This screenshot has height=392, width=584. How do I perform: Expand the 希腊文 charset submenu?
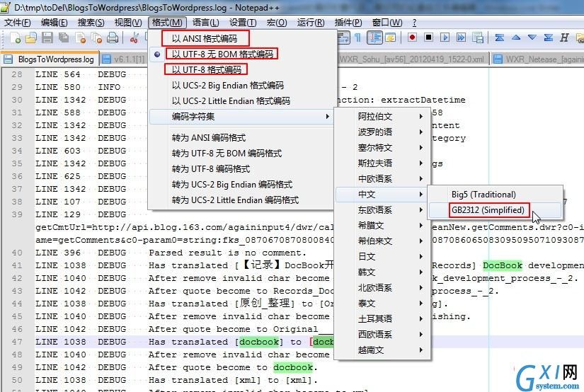382,226
